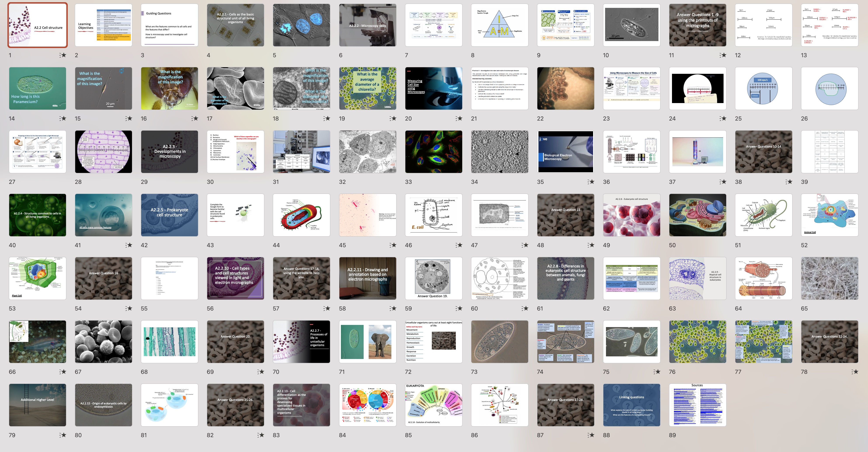Click the transition star icon under slide 38
The image size is (868, 452).
point(789,182)
